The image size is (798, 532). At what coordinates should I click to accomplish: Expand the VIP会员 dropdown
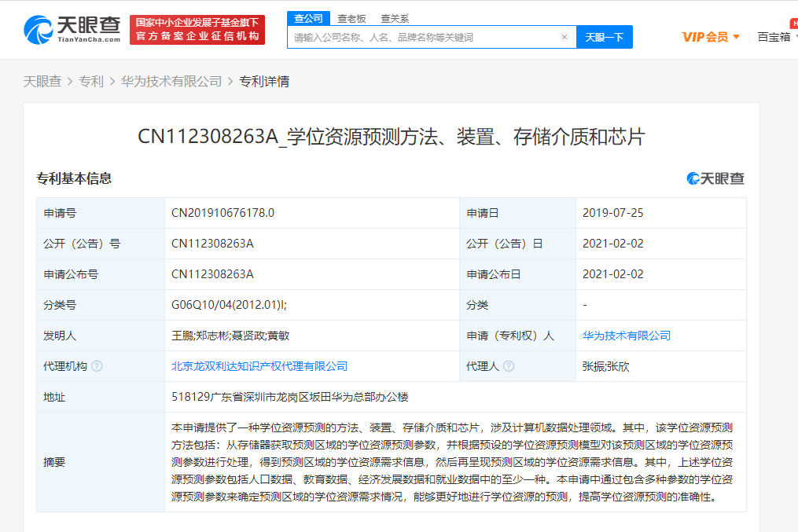(711, 37)
